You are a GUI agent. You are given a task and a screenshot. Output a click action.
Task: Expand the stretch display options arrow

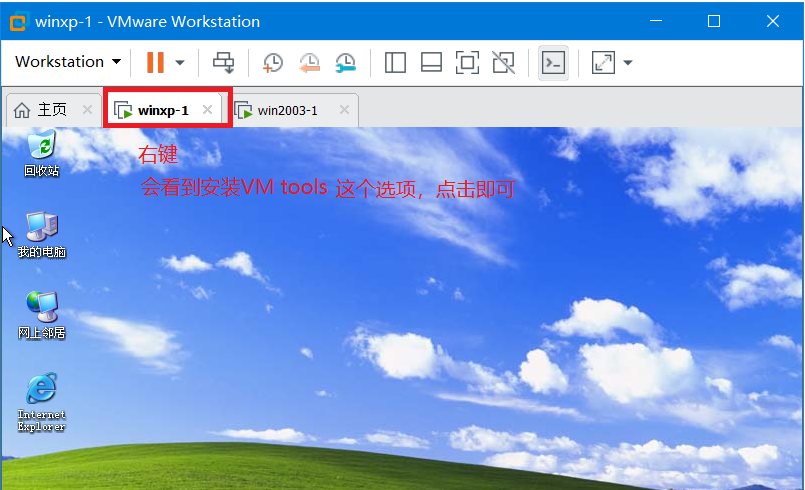[x=627, y=63]
